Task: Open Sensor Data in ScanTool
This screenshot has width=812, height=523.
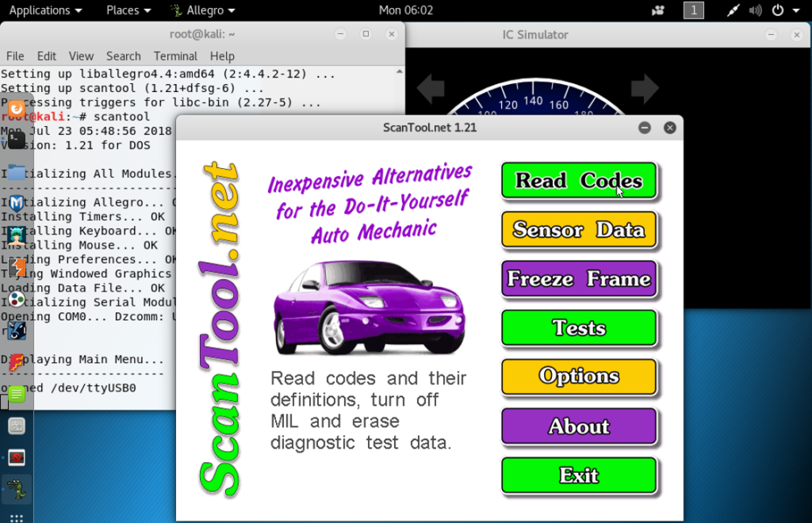Action: click(579, 230)
